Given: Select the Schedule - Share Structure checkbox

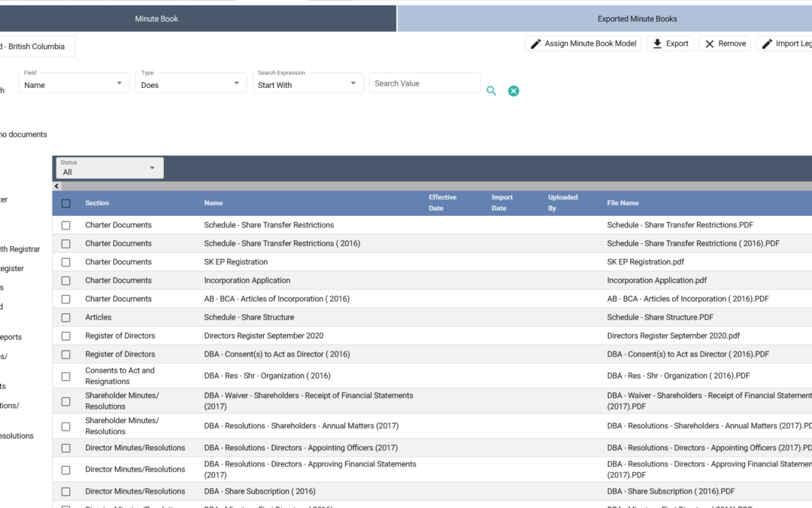Looking at the screenshot, I should (65, 318).
